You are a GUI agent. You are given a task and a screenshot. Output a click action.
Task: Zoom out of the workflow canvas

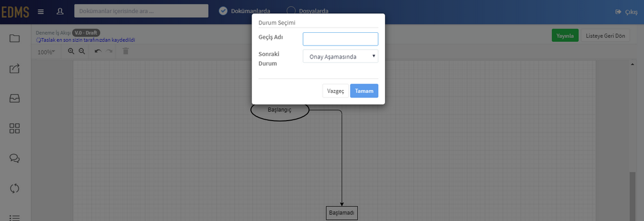pyautogui.click(x=82, y=51)
